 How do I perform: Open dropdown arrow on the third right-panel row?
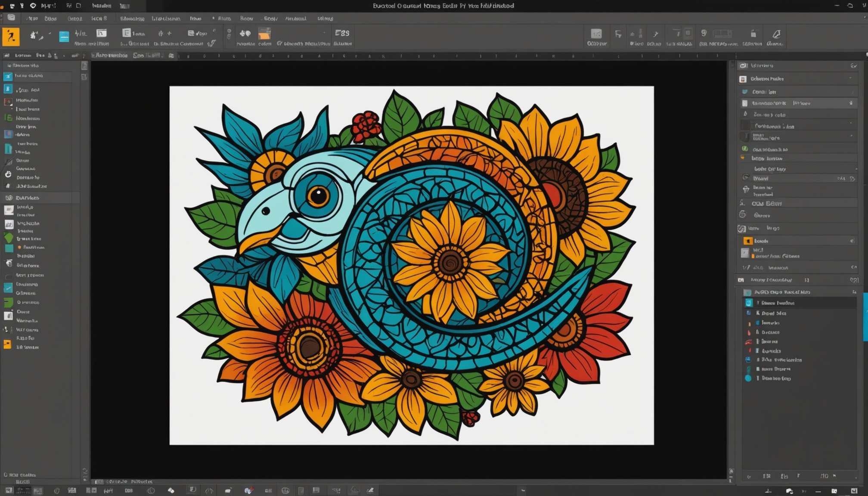click(852, 92)
